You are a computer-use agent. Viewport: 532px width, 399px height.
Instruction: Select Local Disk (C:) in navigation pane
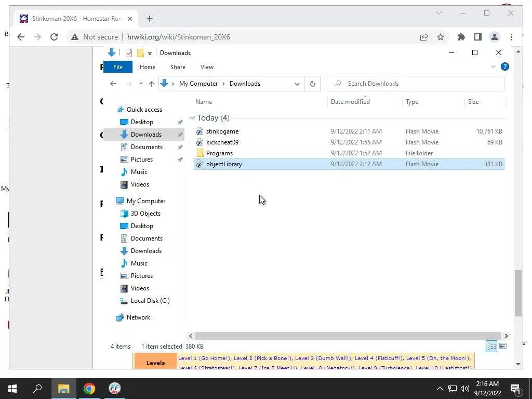pos(150,301)
